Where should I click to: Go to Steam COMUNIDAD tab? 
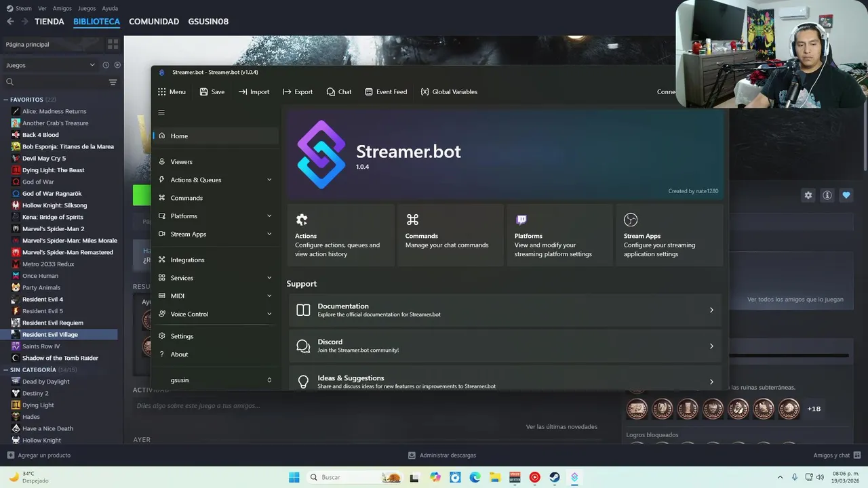click(x=154, y=22)
